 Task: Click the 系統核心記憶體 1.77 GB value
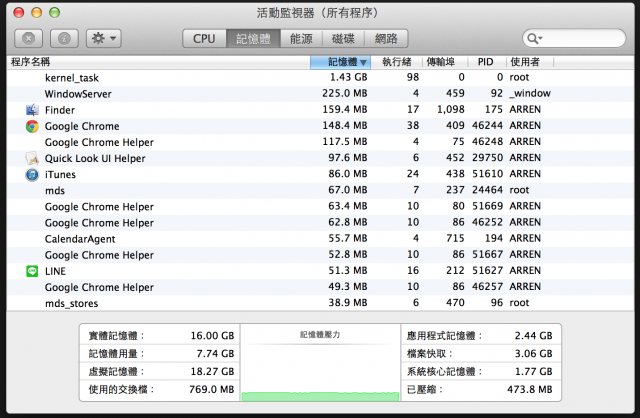(x=533, y=371)
